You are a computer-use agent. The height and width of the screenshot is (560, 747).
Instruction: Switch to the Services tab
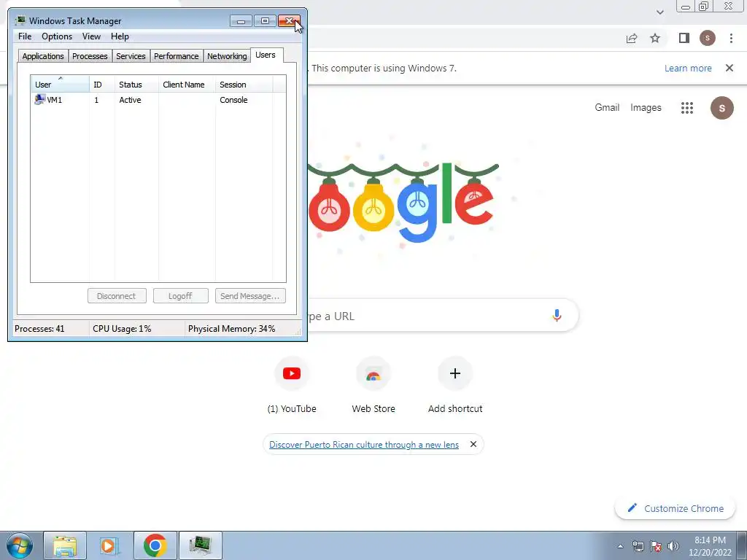(x=131, y=56)
